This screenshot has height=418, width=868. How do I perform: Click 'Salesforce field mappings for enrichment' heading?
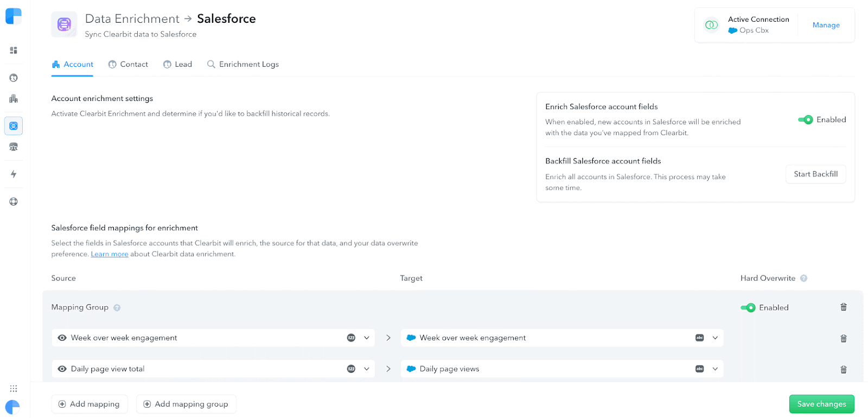[x=124, y=228]
